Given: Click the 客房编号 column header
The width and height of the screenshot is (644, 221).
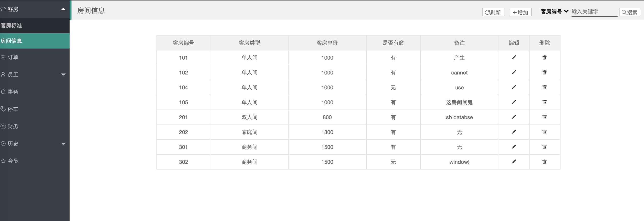Looking at the screenshot, I should pyautogui.click(x=184, y=43).
